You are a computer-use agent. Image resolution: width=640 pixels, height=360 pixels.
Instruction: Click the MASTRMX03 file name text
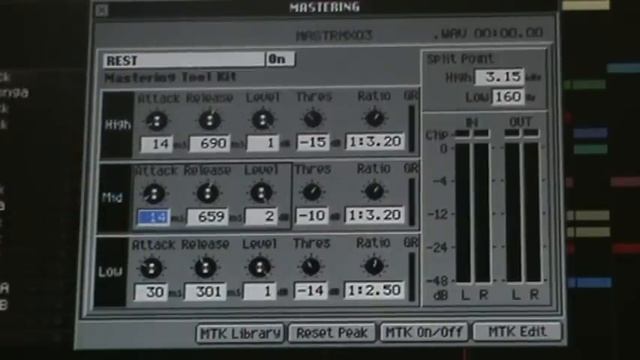(334, 36)
